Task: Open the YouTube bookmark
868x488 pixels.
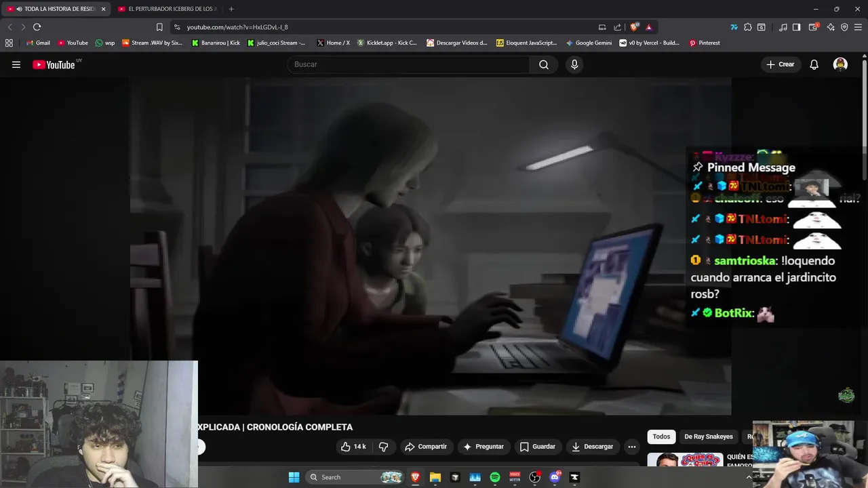Action: (x=73, y=43)
